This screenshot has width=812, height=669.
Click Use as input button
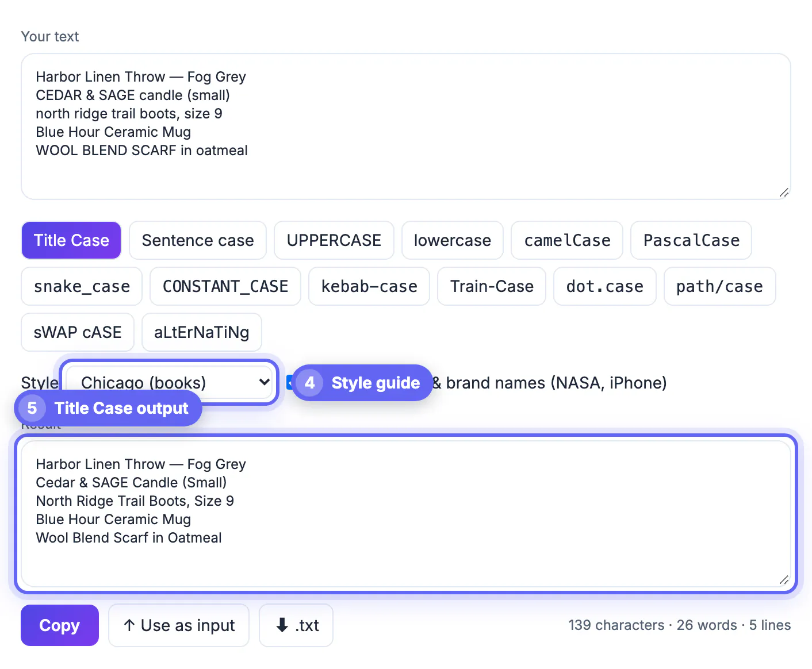(179, 625)
